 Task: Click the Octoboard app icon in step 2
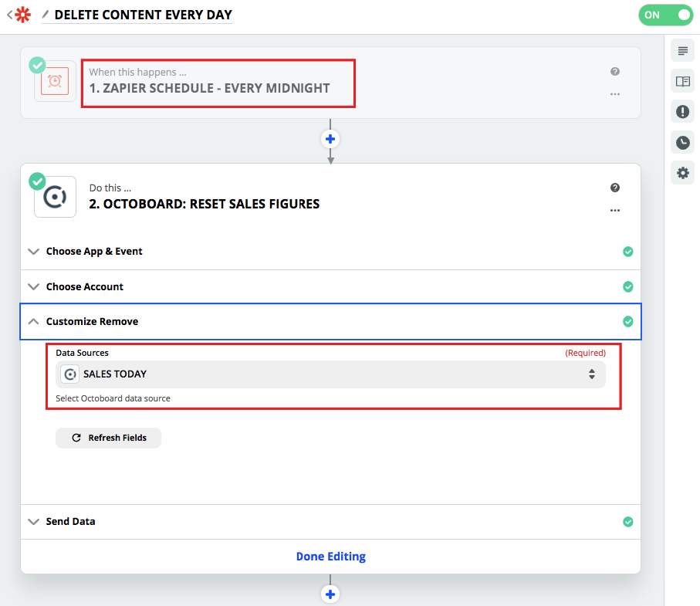55,197
